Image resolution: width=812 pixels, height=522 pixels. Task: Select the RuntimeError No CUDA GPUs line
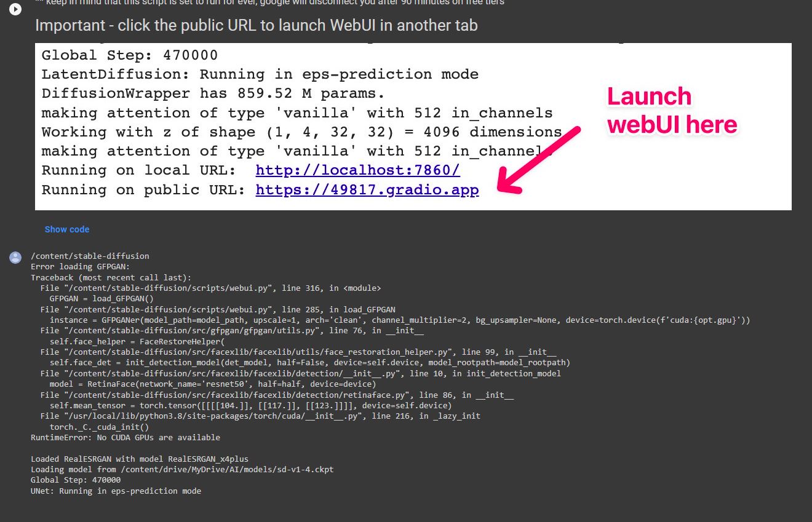click(x=125, y=437)
